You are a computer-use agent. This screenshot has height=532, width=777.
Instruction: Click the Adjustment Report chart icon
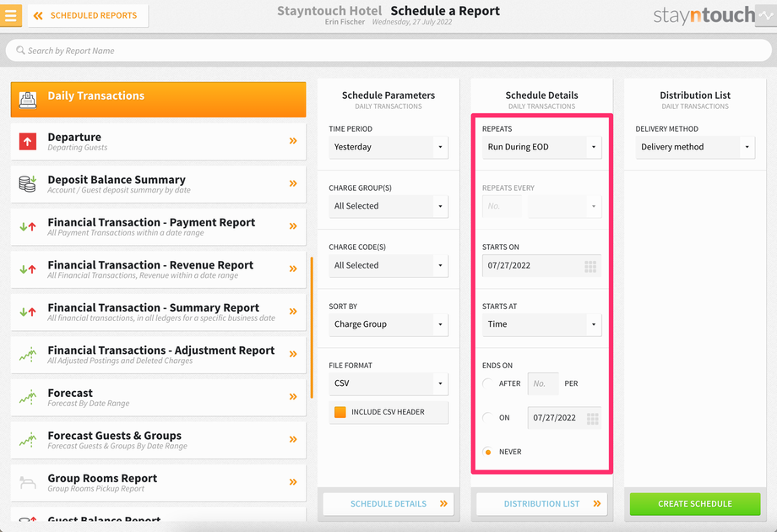pyautogui.click(x=28, y=355)
